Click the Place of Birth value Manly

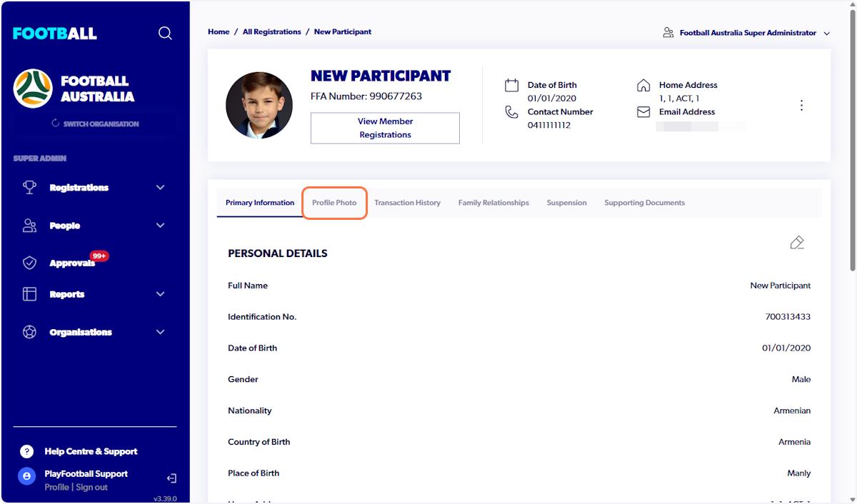point(799,473)
